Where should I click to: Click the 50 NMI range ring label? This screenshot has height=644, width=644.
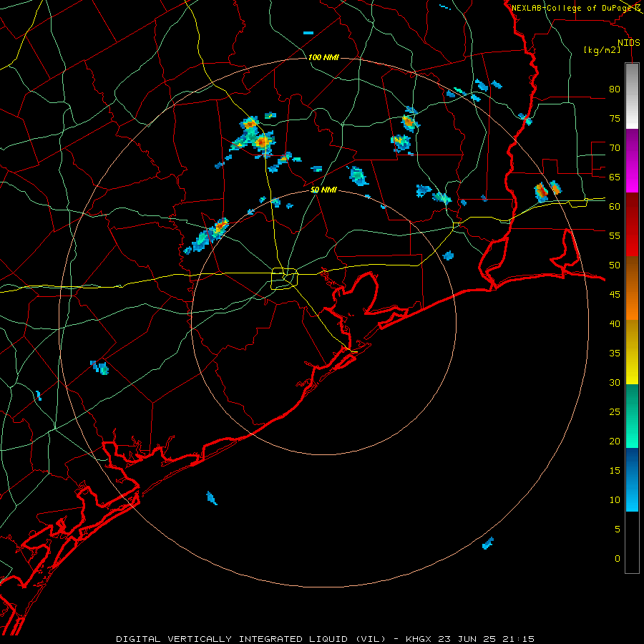click(323, 190)
